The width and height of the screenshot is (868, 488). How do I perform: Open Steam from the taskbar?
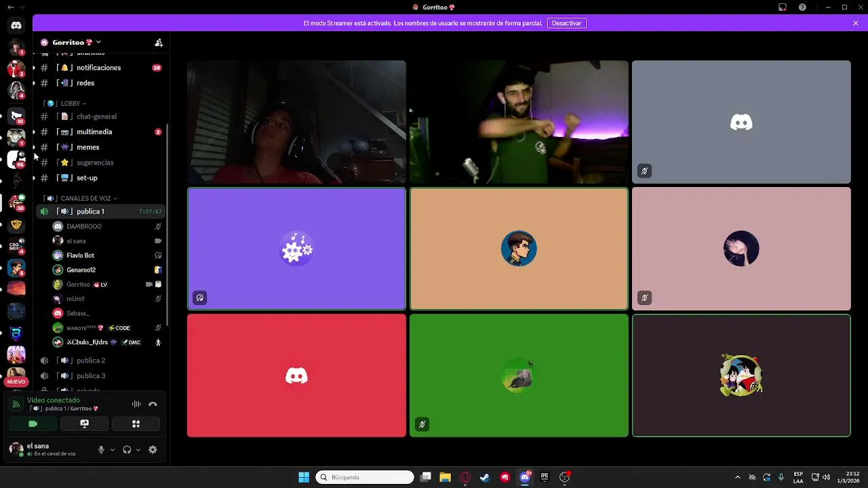click(485, 477)
